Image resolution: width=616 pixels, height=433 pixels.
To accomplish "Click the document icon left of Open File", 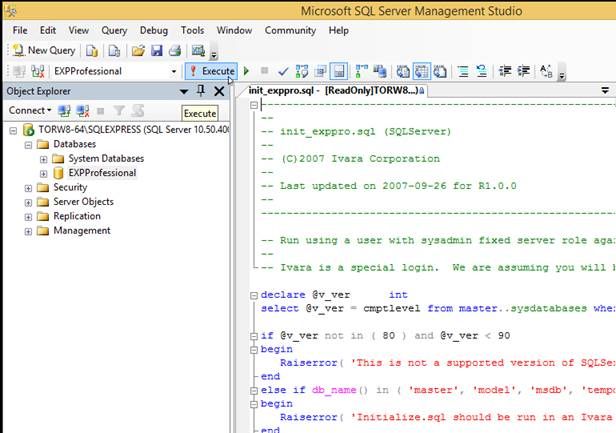I will 114,51.
